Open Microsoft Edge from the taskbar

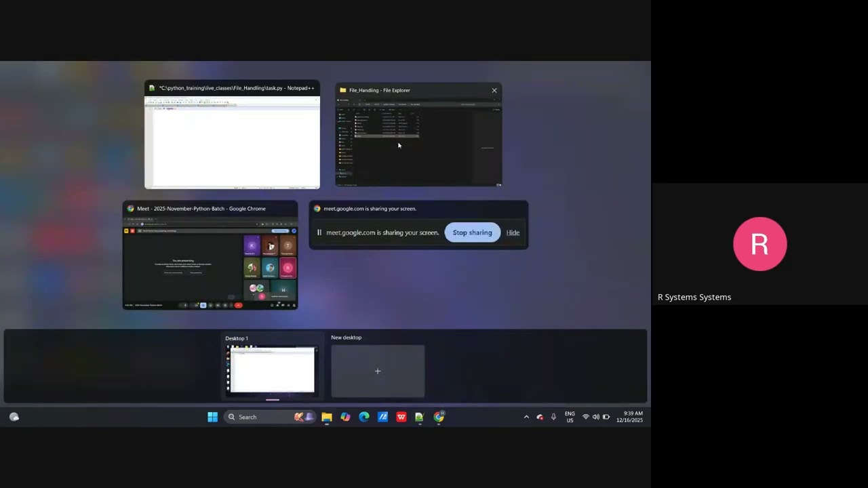click(x=364, y=417)
